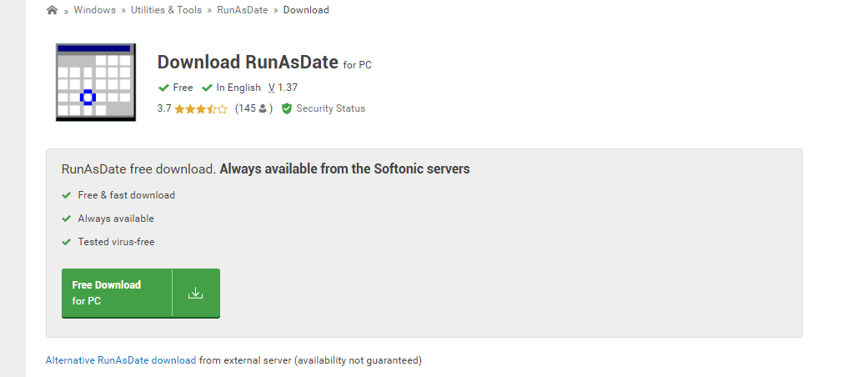Click the user icon next to 145
Screen dimensions: 868x377
263,108
